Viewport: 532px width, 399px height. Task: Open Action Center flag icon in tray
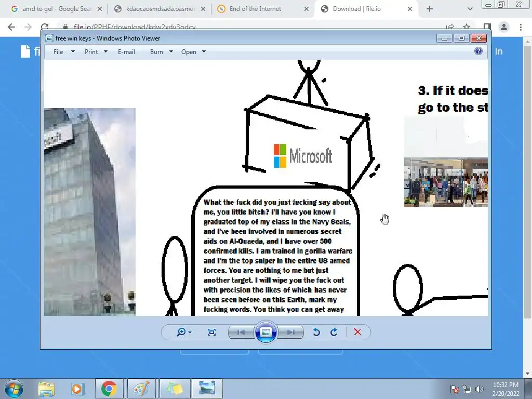pyautogui.click(x=455, y=389)
